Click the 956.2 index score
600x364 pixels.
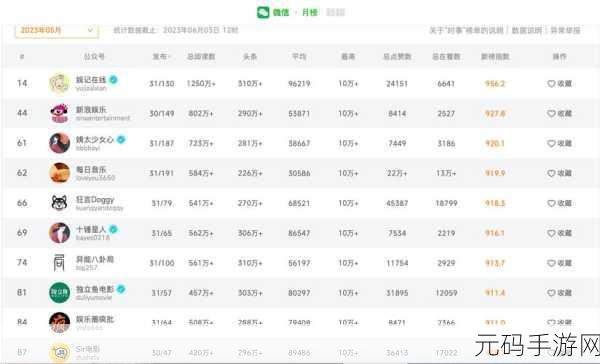pos(495,83)
